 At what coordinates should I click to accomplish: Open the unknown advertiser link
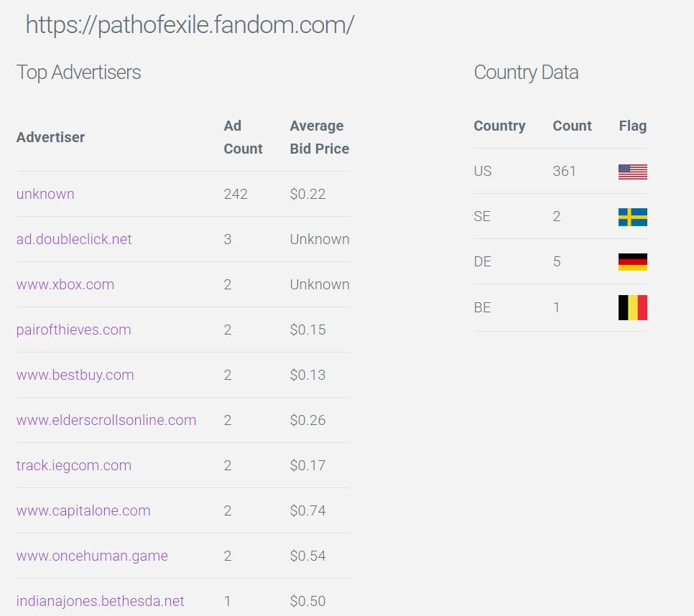point(45,194)
